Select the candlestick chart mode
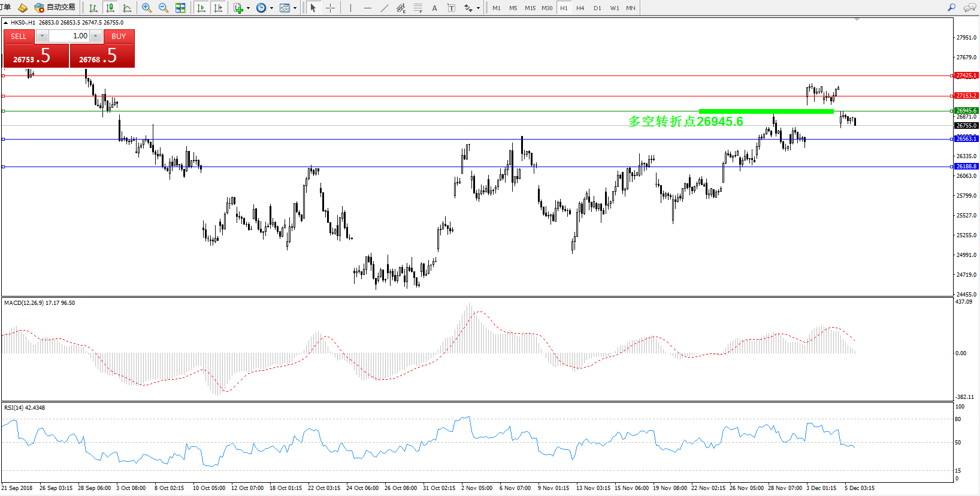The image size is (980, 496). [x=110, y=8]
